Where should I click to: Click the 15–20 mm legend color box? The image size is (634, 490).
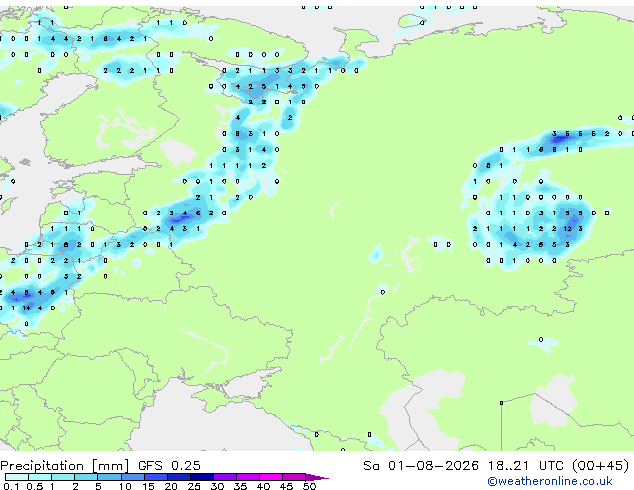coord(156,477)
